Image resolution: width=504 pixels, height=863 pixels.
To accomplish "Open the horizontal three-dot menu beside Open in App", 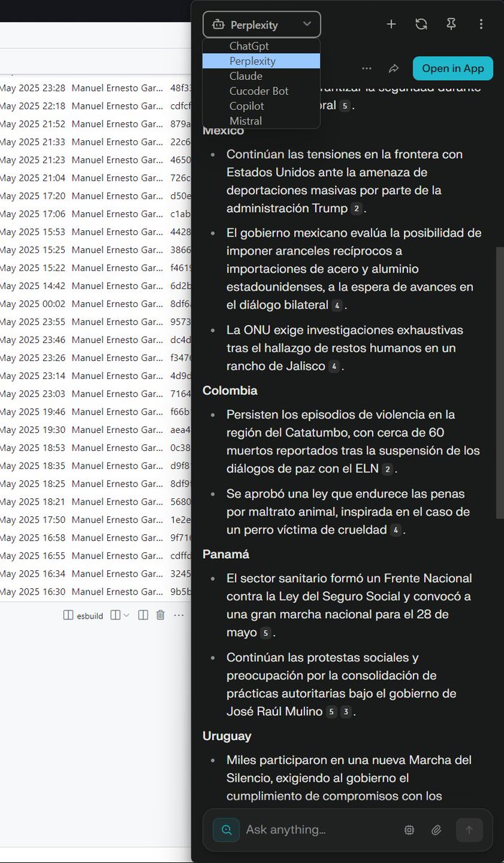I will (x=367, y=68).
